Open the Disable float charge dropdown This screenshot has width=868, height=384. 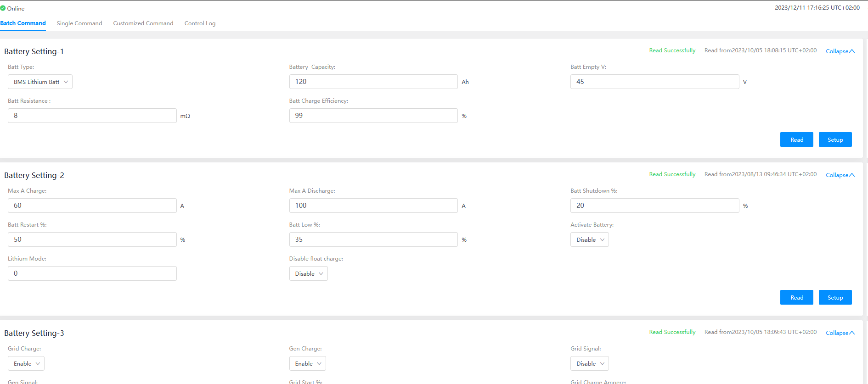pyautogui.click(x=309, y=273)
